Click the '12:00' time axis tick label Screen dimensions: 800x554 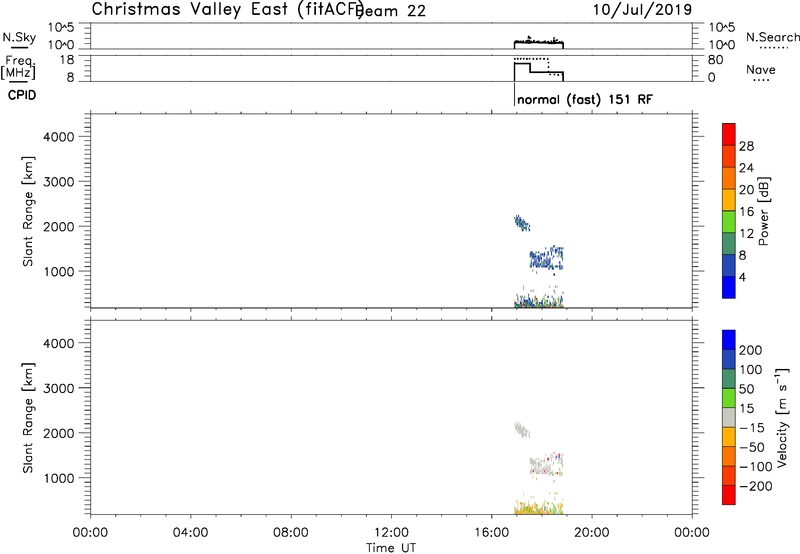click(x=391, y=533)
